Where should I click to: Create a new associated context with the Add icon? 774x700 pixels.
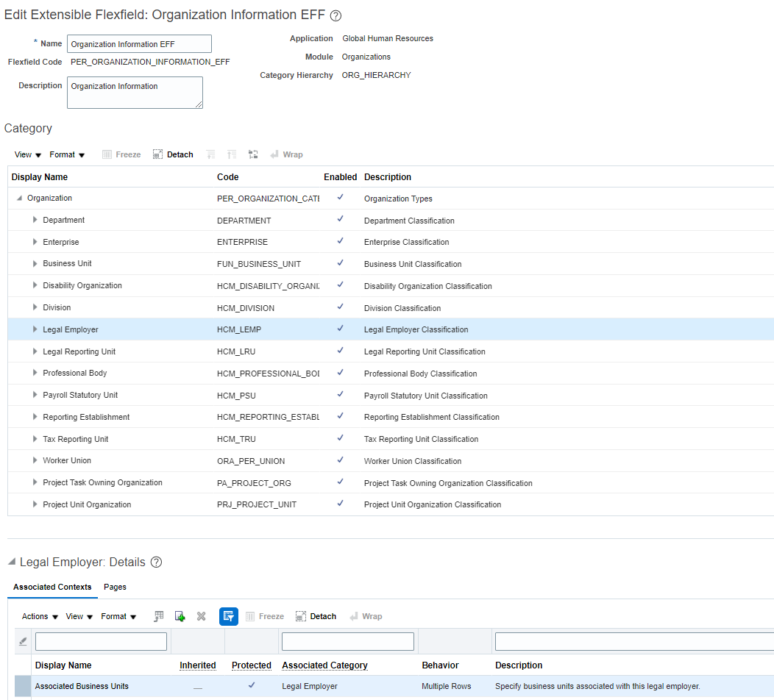(x=180, y=616)
